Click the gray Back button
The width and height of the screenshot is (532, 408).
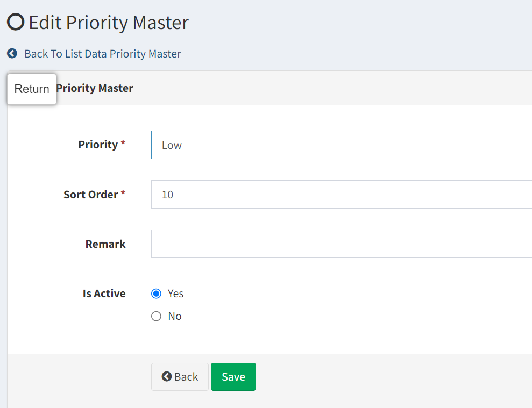click(180, 377)
